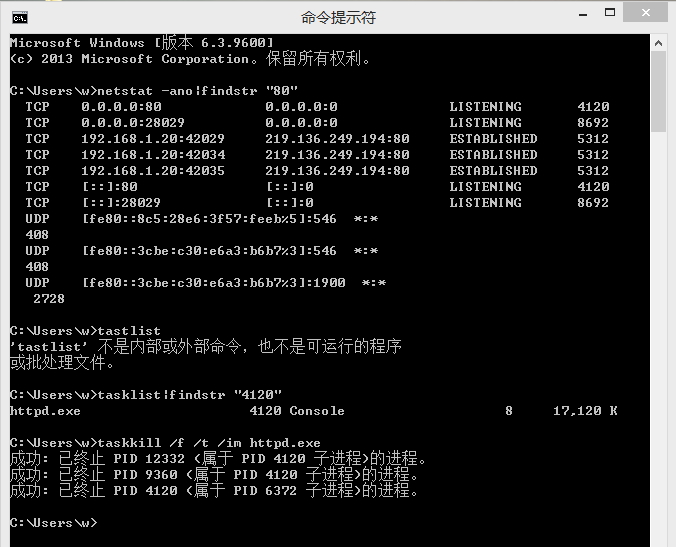676x547 pixels.
Task: Click PID 8692 on the 0.0.0.0:28029 row
Action: (593, 123)
